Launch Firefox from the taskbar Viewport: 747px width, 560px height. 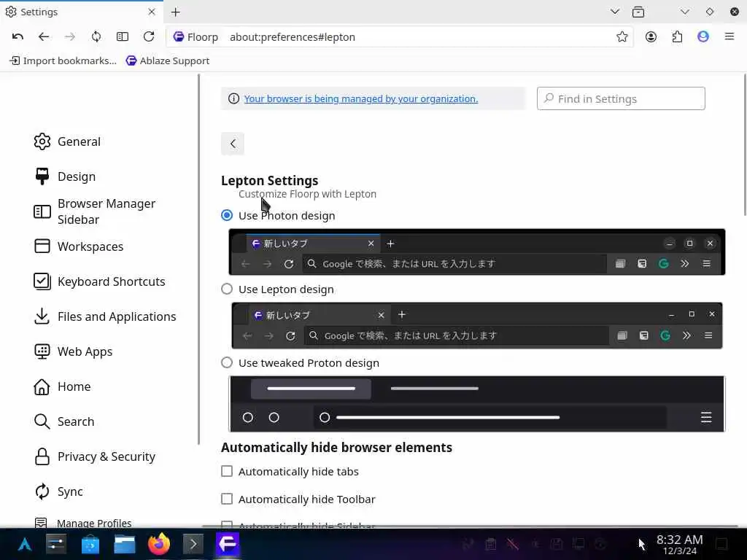(159, 544)
